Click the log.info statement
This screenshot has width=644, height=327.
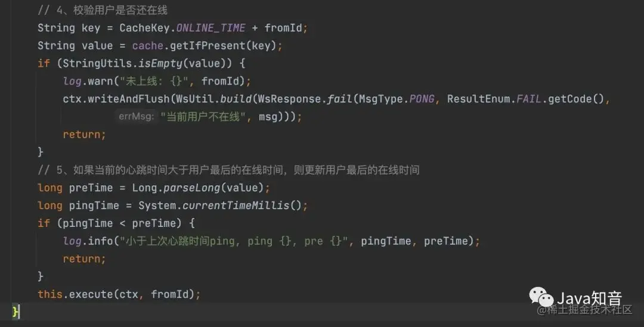(x=271, y=241)
